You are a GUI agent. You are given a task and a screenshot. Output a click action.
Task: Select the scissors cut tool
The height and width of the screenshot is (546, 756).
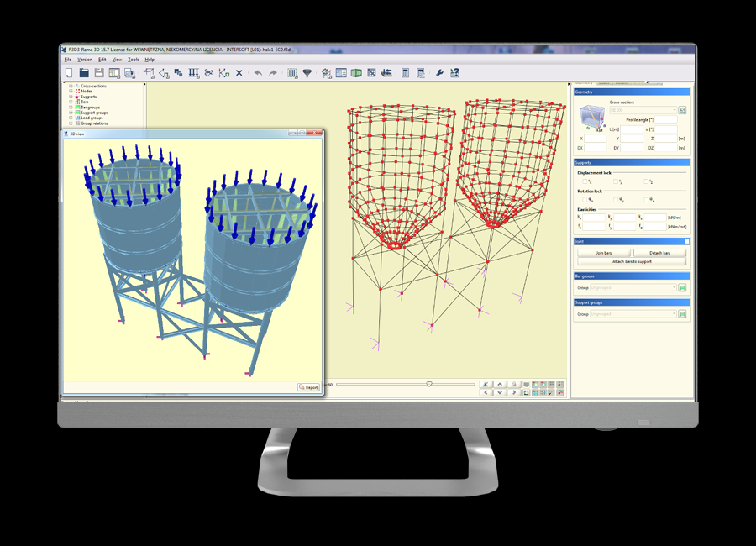pyautogui.click(x=208, y=73)
